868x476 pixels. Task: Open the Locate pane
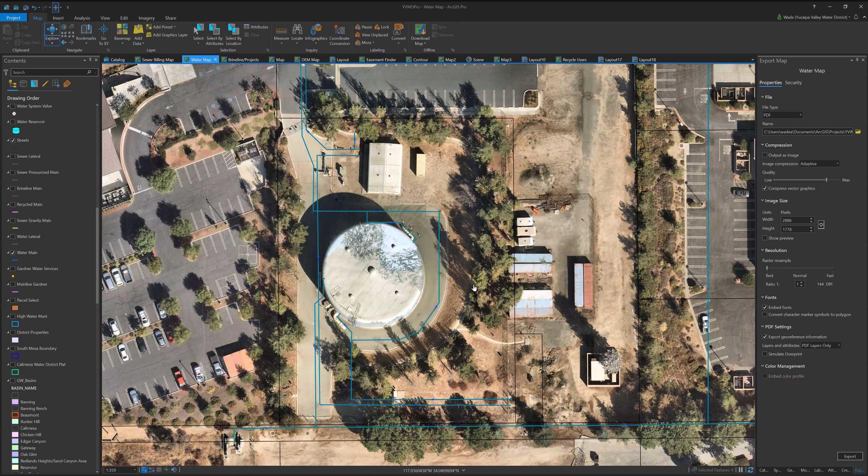point(297,34)
